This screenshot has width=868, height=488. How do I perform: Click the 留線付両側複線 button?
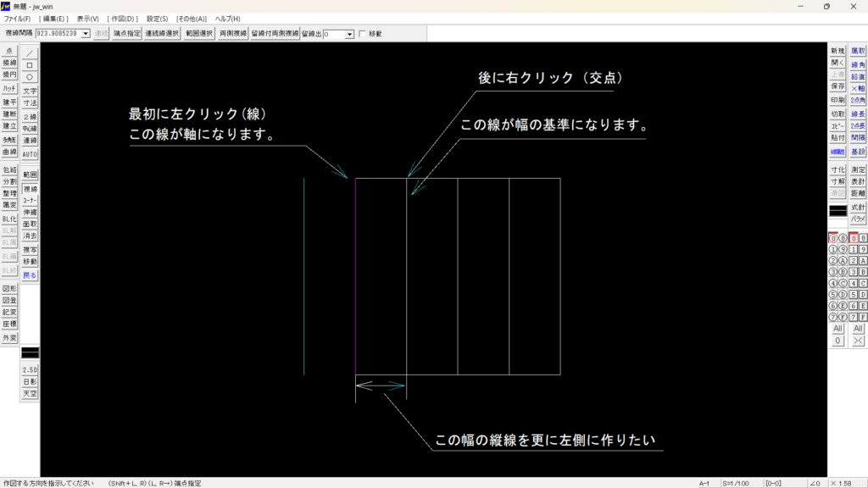click(x=275, y=34)
